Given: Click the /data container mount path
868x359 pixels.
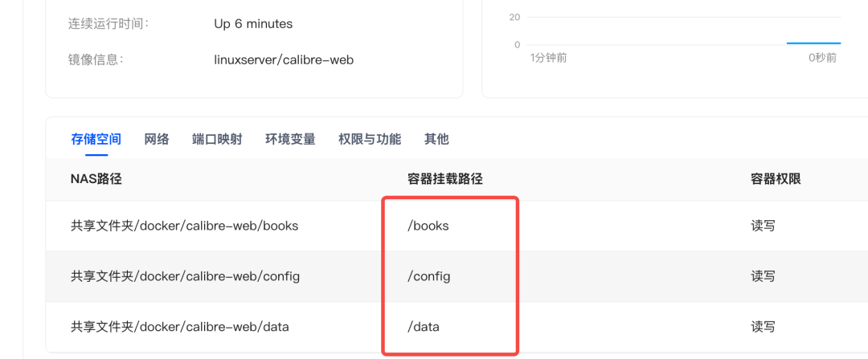Looking at the screenshot, I should 424,327.
